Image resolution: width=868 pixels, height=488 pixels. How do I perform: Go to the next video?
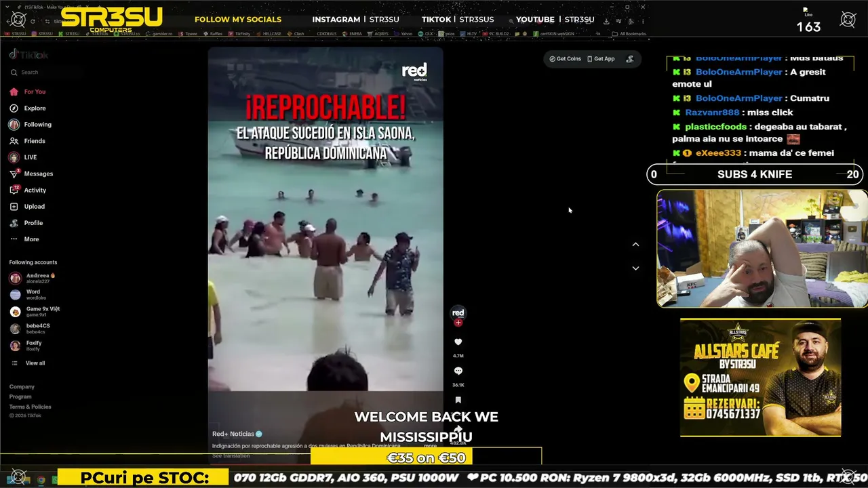tap(635, 268)
